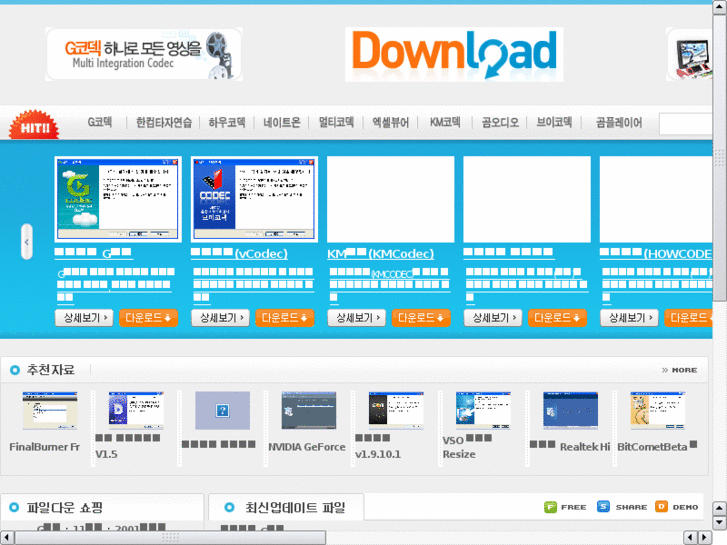Click 다운로드 under the fourth carousel card
Screen dimensions: 727x545
(x=557, y=318)
